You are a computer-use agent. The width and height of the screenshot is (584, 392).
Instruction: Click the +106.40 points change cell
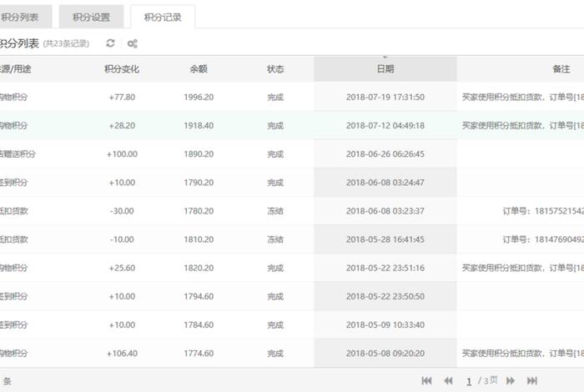click(122, 354)
